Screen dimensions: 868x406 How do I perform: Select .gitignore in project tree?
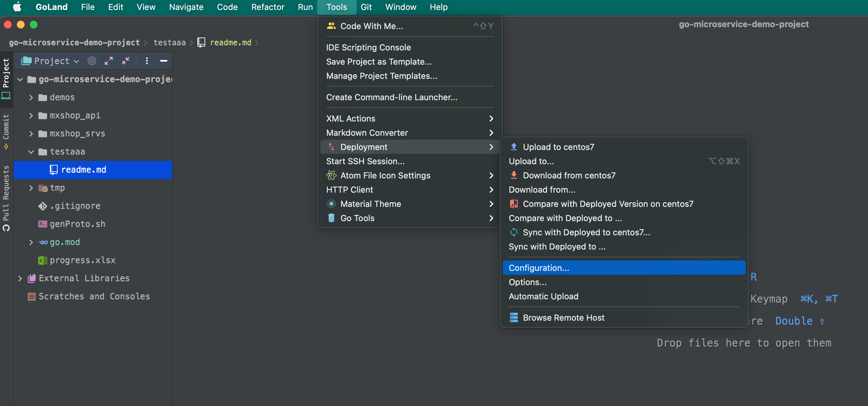pos(93,206)
